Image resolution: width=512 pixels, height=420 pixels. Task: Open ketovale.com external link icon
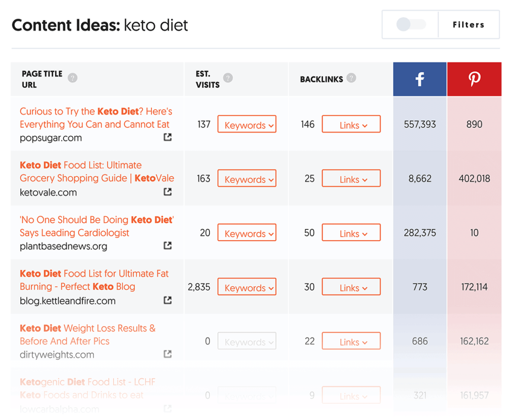[167, 191]
